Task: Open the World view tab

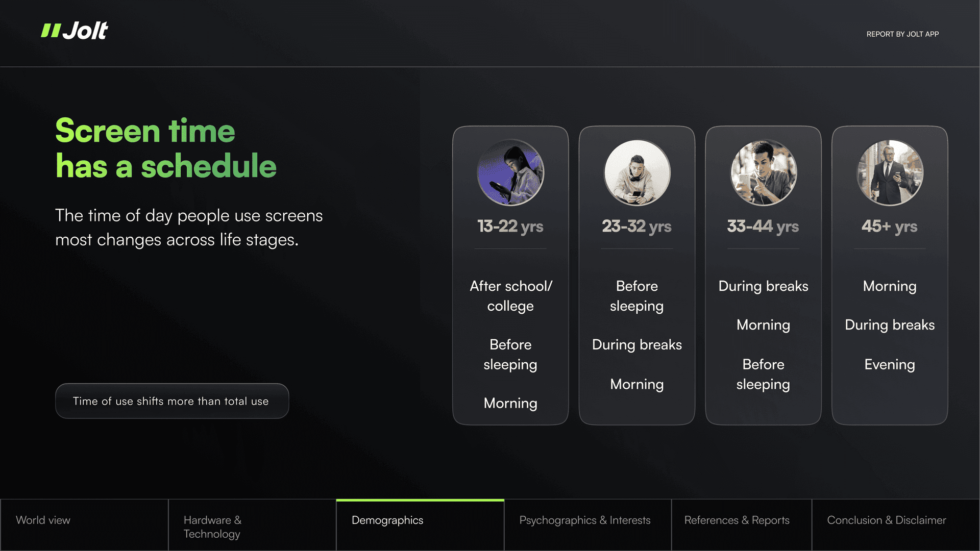Action: point(43,520)
